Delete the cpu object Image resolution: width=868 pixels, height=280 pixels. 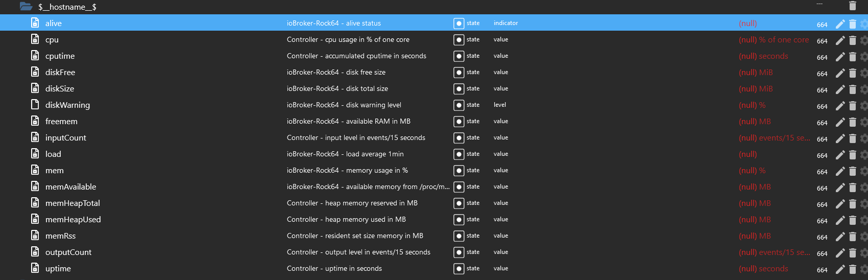coord(852,40)
